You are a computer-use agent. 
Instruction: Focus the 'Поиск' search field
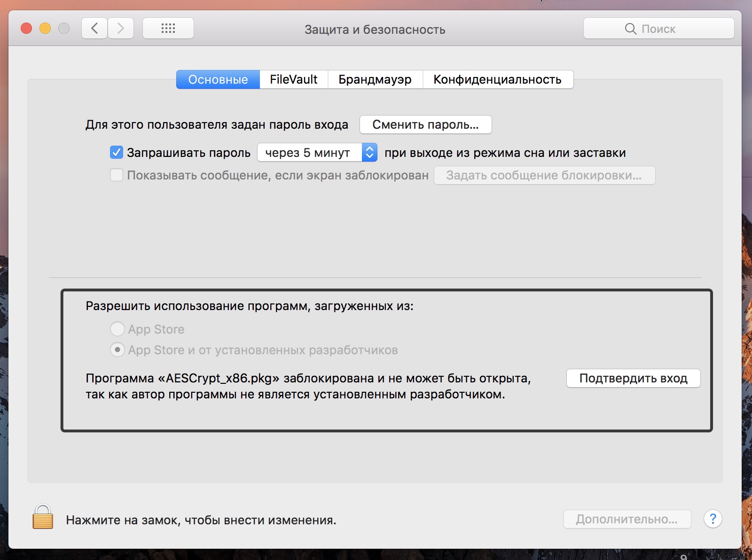pyautogui.click(x=659, y=29)
